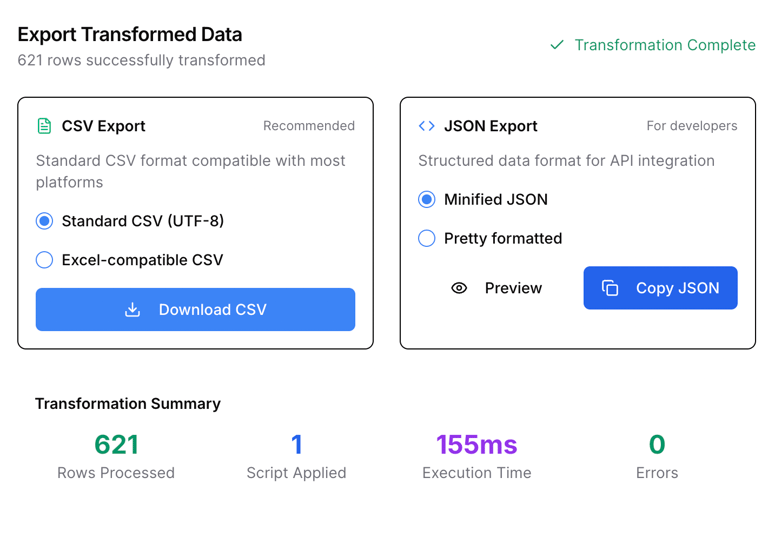Click the 155ms Execution Time stat
The height and width of the screenshot is (539, 768).
[x=477, y=456]
